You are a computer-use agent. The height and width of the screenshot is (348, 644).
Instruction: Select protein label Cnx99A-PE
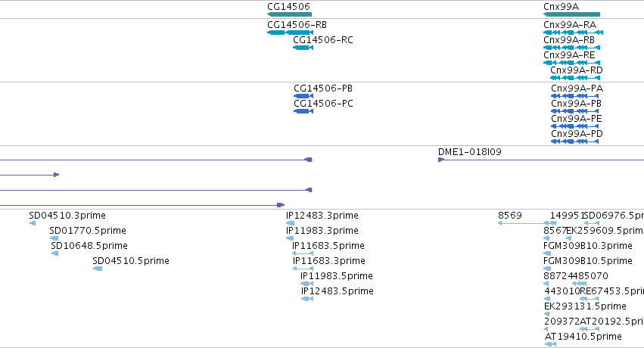pyautogui.click(x=576, y=119)
